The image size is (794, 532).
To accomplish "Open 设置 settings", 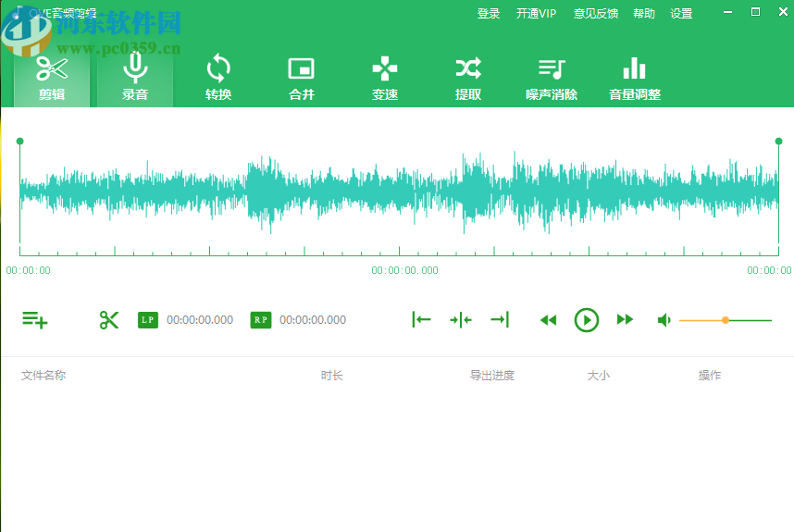I will (681, 14).
